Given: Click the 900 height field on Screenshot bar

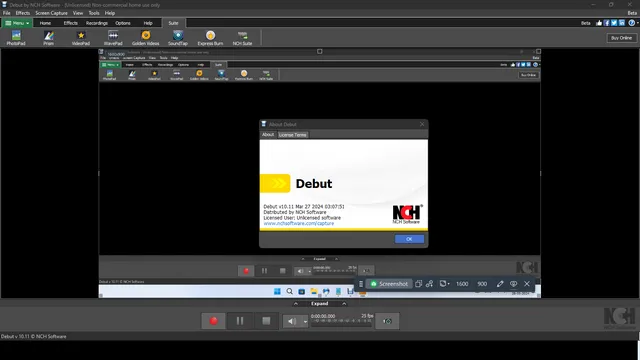Looking at the screenshot, I should 482,284.
